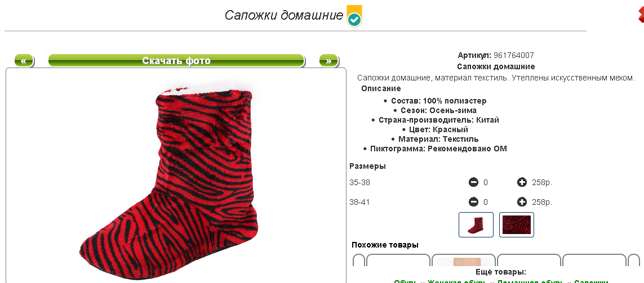This screenshot has height=283, width=644.
Task: Select the zebra fabric pattern thumbnail
Action: tap(517, 224)
